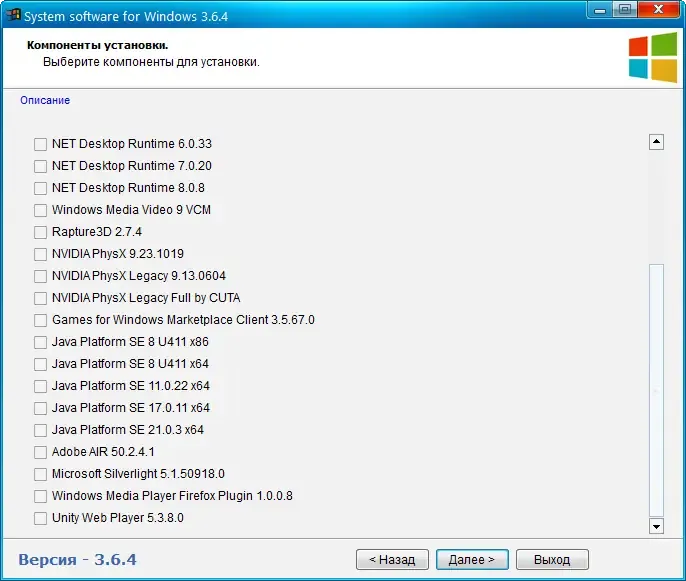Minimize the installer window
The width and height of the screenshot is (686, 581).
tap(600, 10)
